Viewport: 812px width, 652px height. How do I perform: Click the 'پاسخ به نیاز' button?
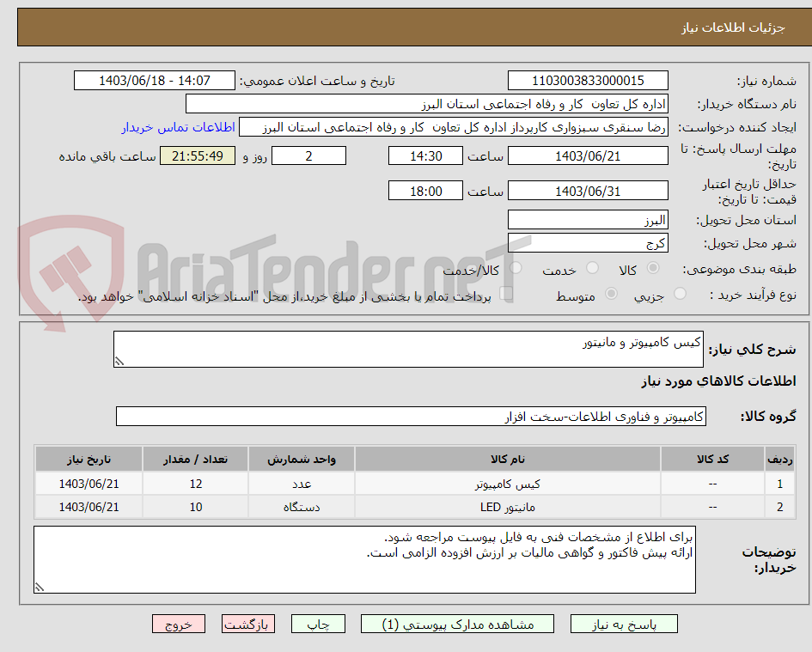point(624,624)
